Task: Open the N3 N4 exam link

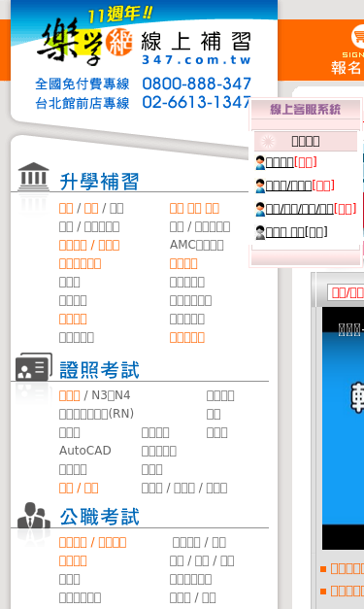Action: (111, 395)
